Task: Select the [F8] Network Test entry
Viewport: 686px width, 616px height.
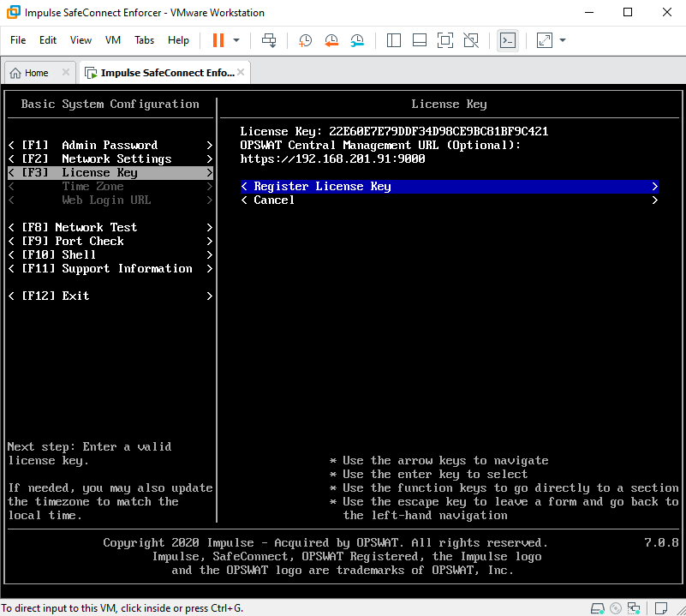Action: [110, 227]
